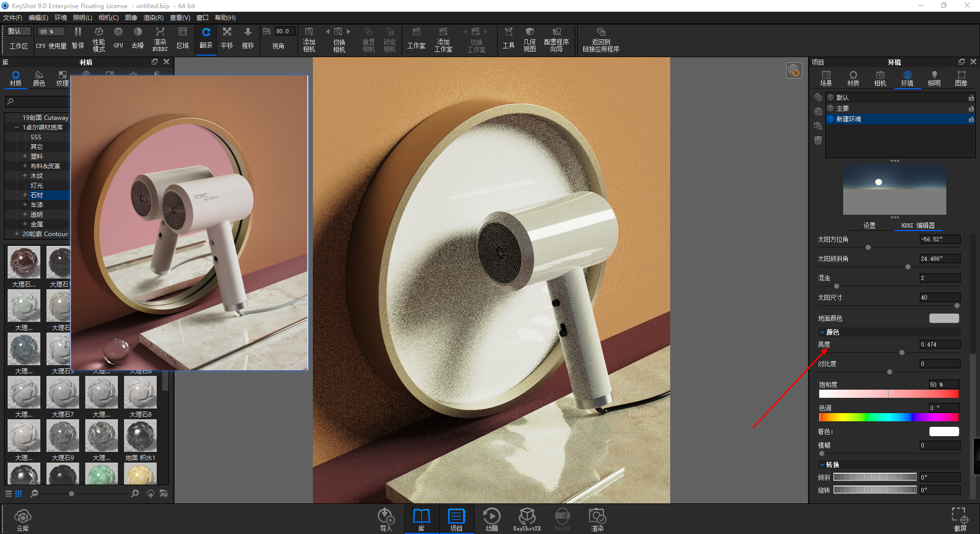Switch to the 照明 tab in Project panel

[934, 79]
